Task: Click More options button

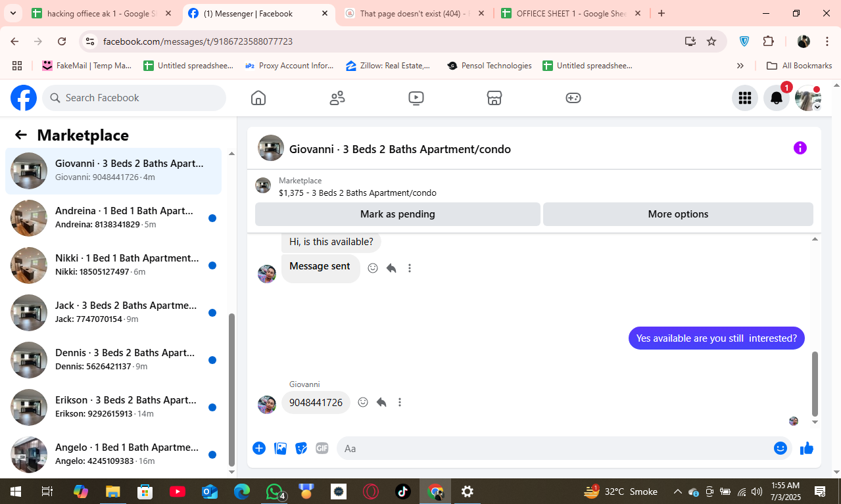Action: click(x=678, y=214)
